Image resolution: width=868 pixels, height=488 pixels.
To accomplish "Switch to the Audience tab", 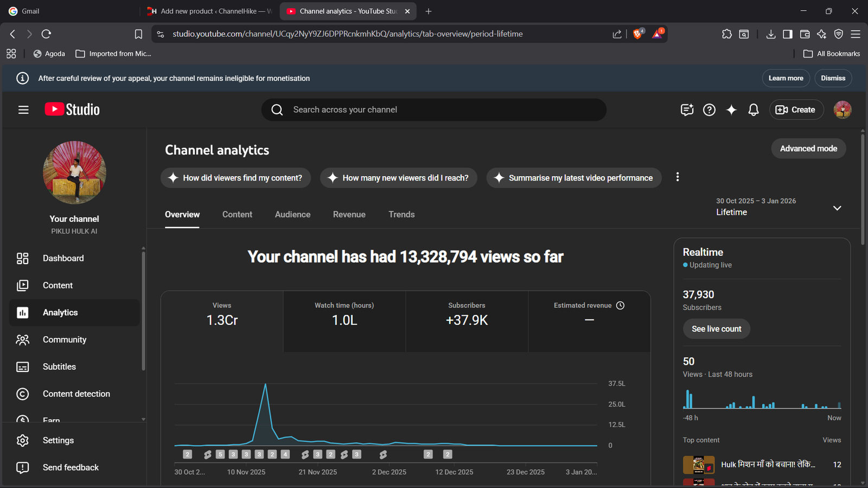I will [x=292, y=214].
